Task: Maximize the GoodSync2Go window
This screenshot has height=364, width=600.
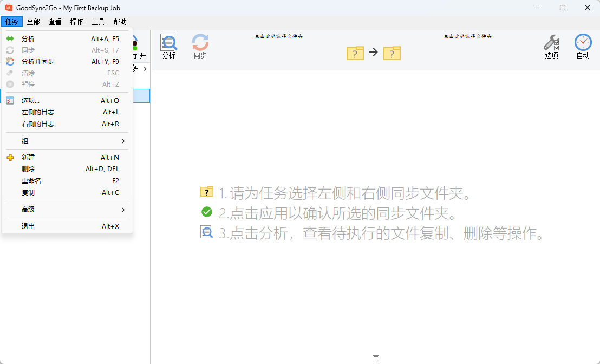Action: tap(563, 8)
